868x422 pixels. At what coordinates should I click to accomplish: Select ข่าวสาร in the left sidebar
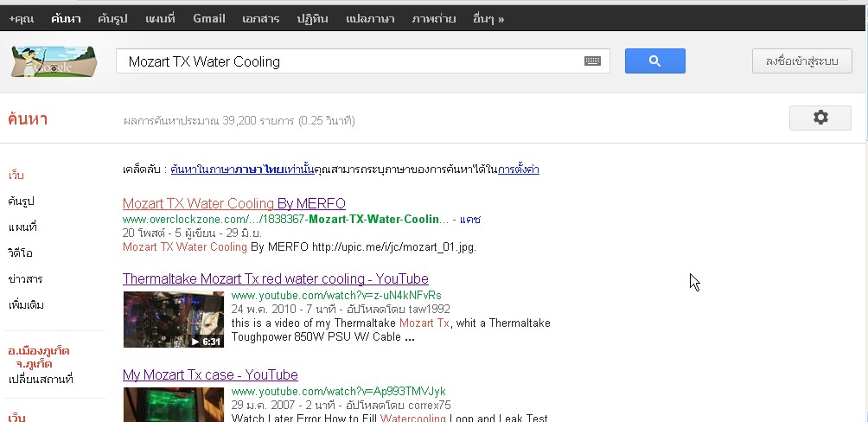[25, 279]
